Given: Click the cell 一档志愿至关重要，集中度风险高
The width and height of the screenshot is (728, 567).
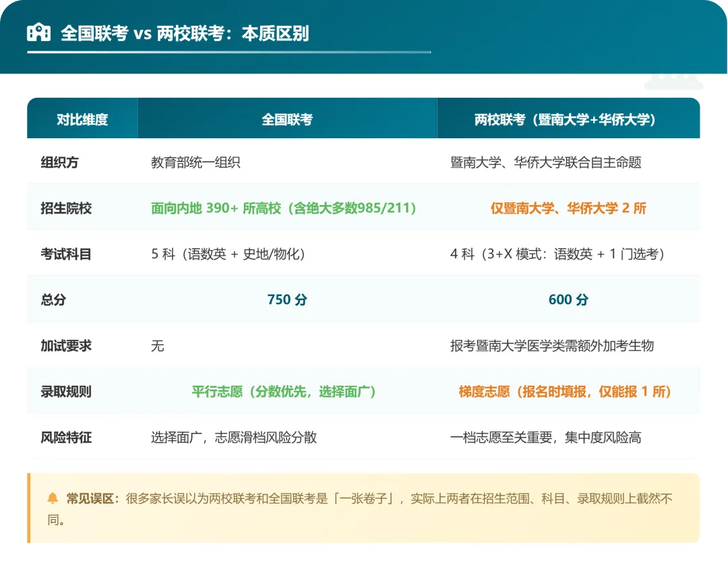Looking at the screenshot, I should (x=545, y=438).
